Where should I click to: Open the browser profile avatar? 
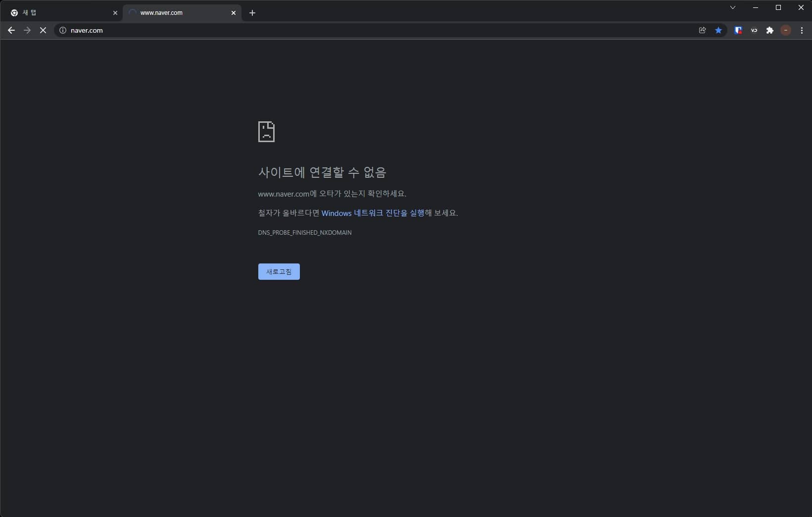click(786, 30)
